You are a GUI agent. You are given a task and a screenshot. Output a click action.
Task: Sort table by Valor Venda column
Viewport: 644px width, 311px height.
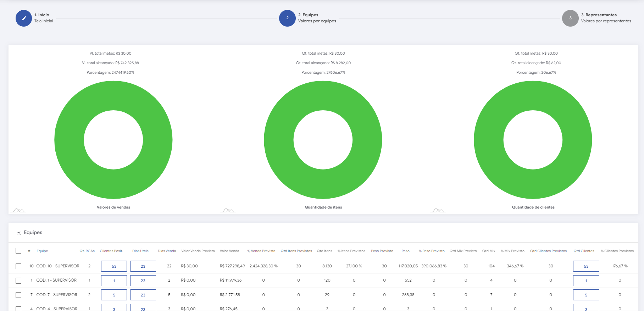tap(229, 251)
